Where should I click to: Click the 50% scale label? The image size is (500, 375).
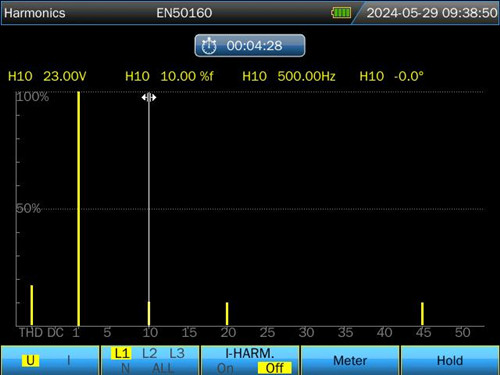[28, 209]
